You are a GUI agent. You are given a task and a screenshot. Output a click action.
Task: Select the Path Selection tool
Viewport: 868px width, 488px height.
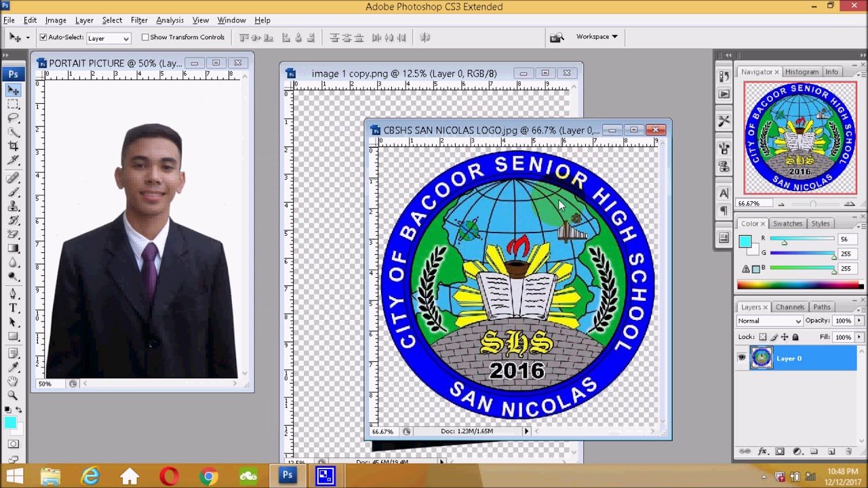tap(14, 322)
